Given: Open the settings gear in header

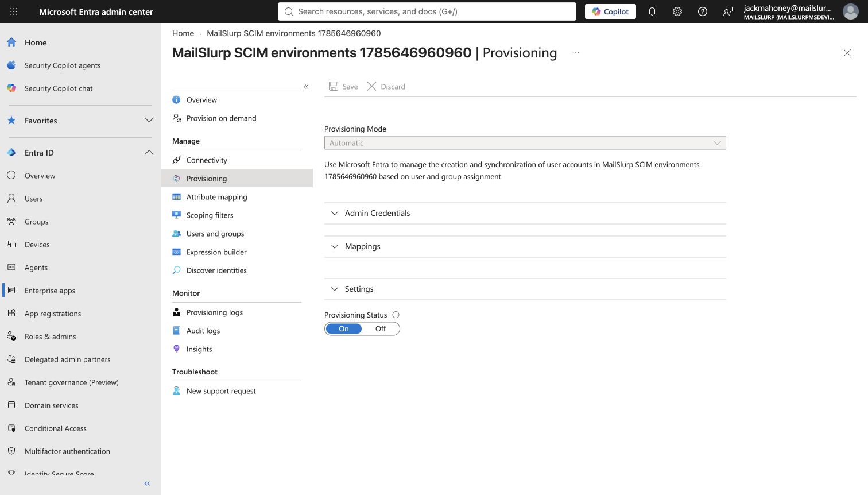Looking at the screenshot, I should coord(677,11).
